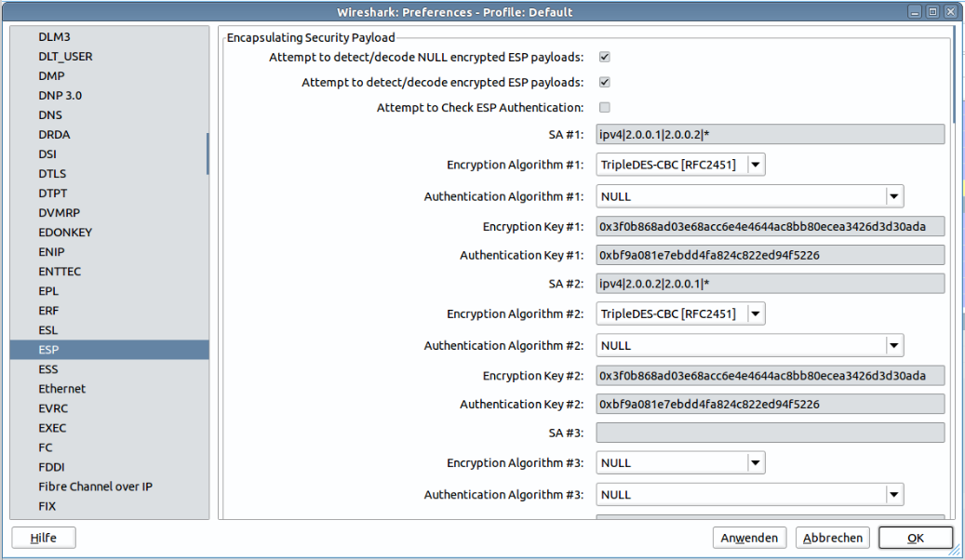Select the highlighted ESP protocol entry
The width and height of the screenshot is (965, 560).
(x=109, y=350)
